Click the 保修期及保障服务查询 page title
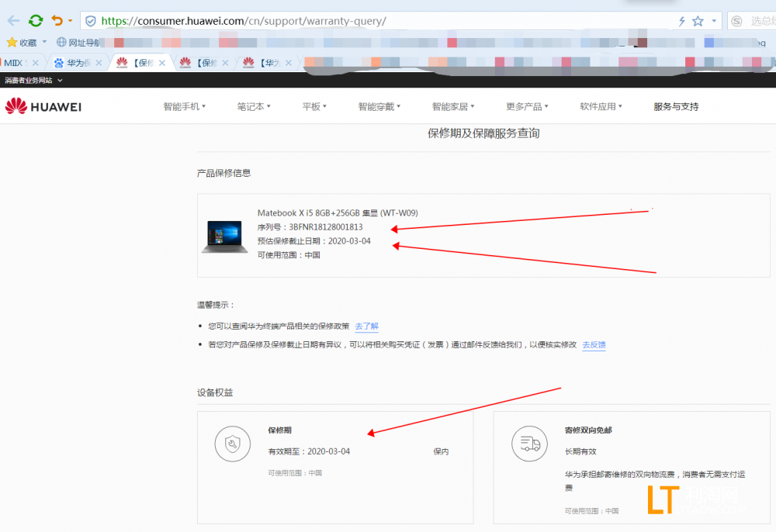The image size is (776, 532). click(x=483, y=133)
